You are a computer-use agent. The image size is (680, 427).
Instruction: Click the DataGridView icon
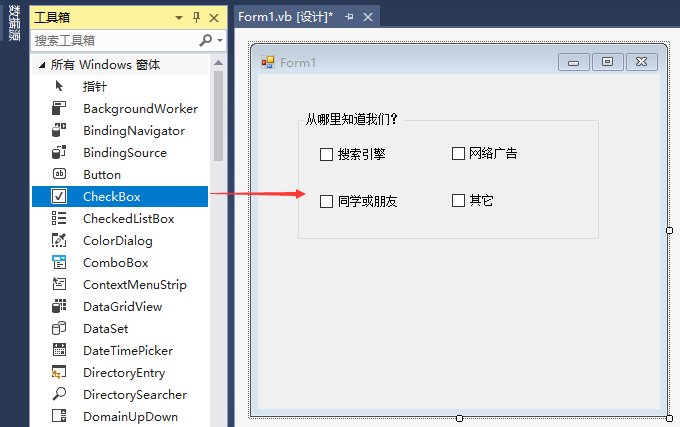[59, 306]
